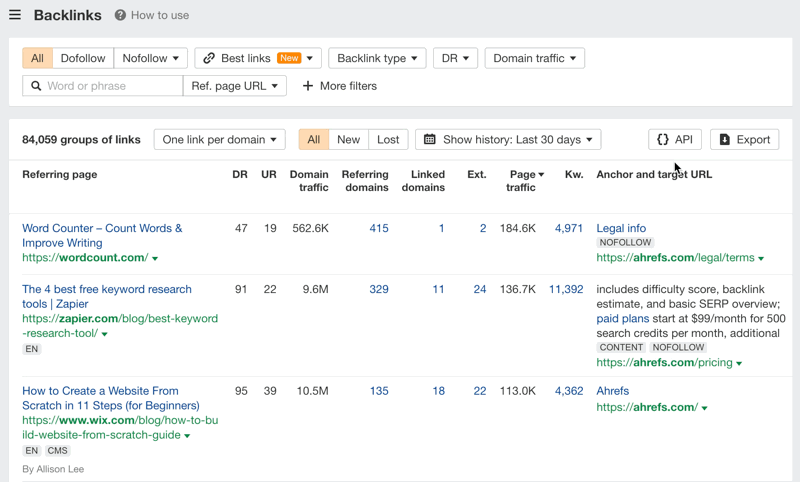This screenshot has width=800, height=482.
Task: Sort by the Page traffic column
Action: (x=522, y=181)
